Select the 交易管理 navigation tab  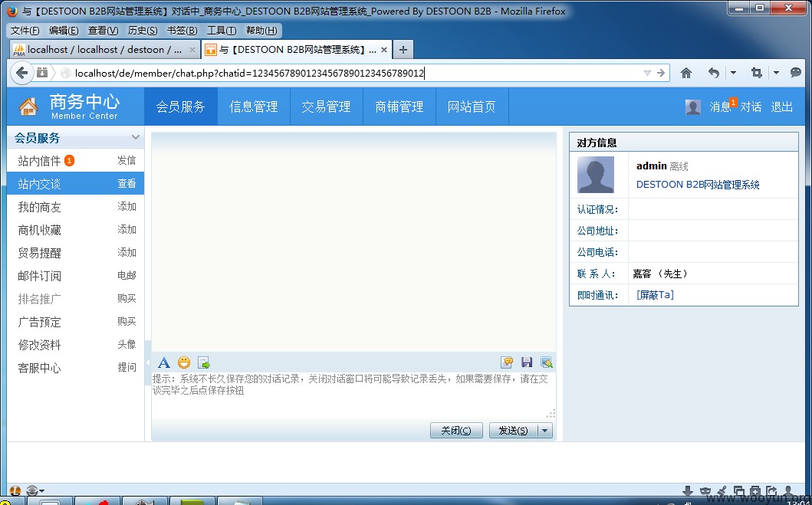click(326, 107)
